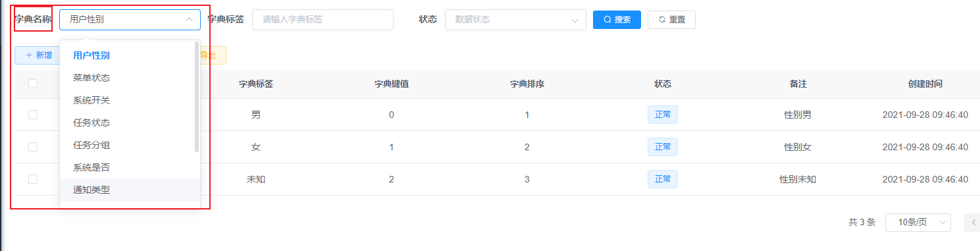Click the 字典排序 column header
Viewport: 980px width, 251px height.
[x=527, y=84]
